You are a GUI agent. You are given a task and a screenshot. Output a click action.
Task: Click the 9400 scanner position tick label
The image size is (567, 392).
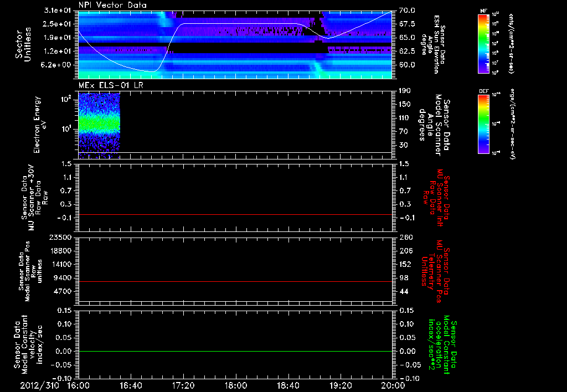pyautogui.click(x=62, y=278)
